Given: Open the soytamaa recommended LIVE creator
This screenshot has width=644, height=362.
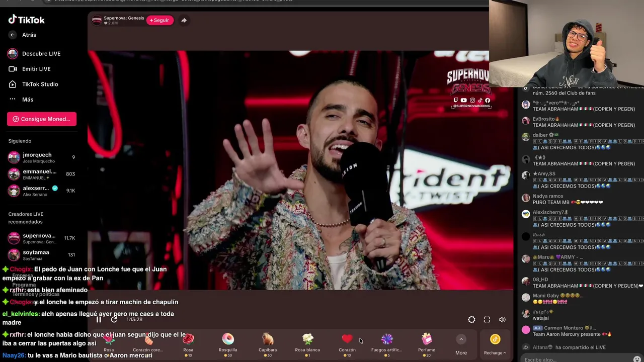Looking at the screenshot, I should pyautogui.click(x=41, y=254).
